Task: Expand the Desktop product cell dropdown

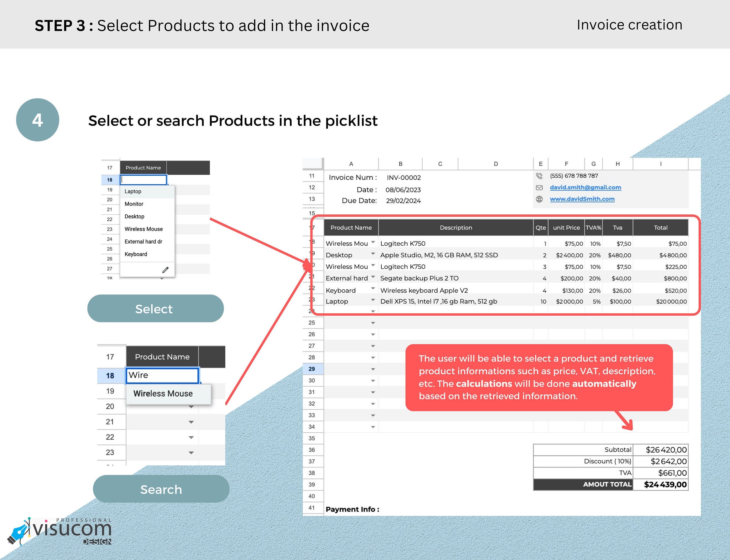Action: 373,254
